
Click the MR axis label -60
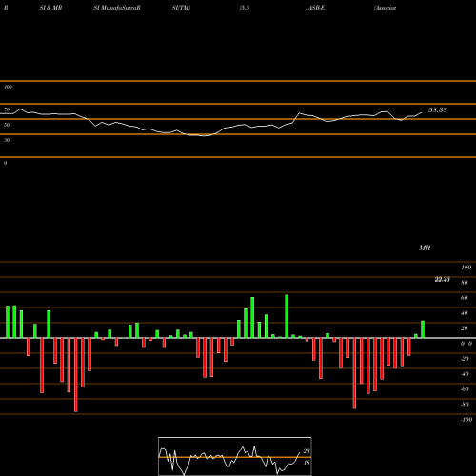tap(465, 389)
